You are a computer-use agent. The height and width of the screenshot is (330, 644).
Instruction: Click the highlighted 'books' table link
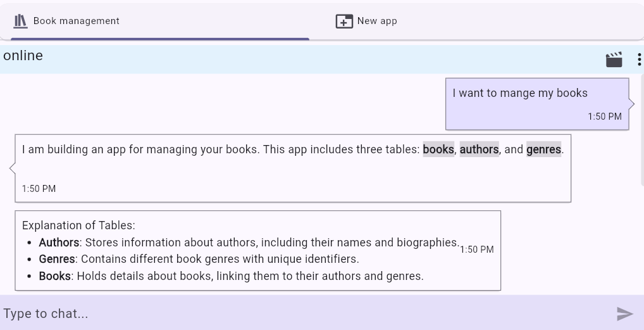point(438,149)
